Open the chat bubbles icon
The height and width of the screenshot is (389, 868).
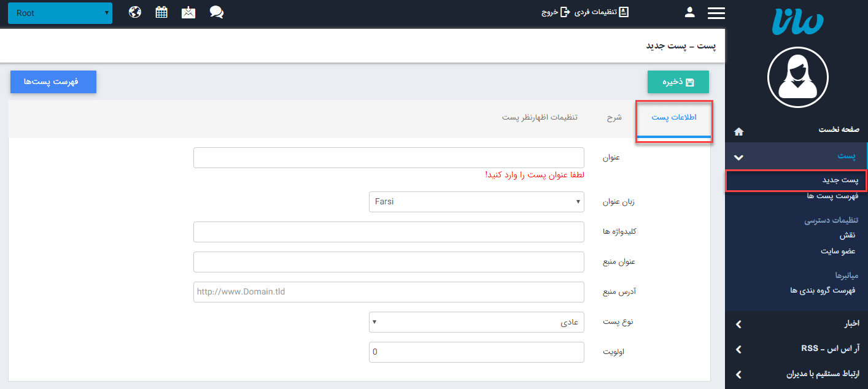click(x=216, y=12)
